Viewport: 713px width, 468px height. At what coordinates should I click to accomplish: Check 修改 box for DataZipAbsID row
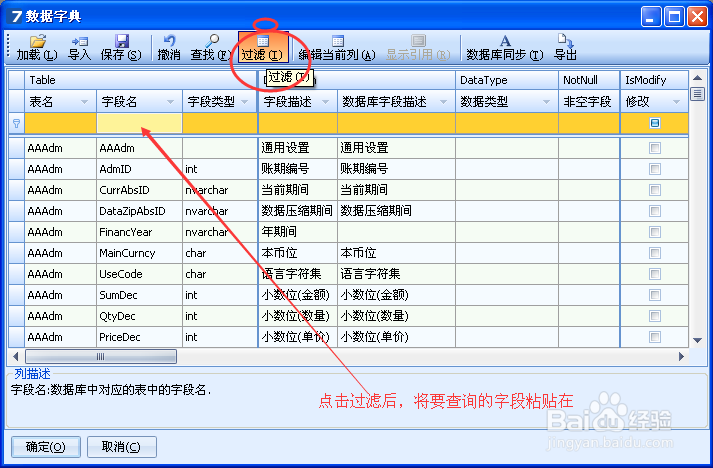[655, 211]
